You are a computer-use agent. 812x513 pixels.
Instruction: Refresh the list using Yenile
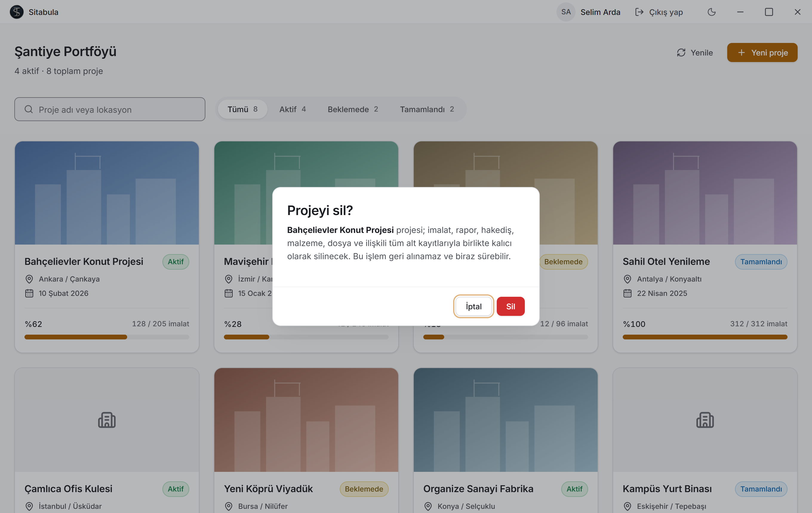[x=695, y=52]
